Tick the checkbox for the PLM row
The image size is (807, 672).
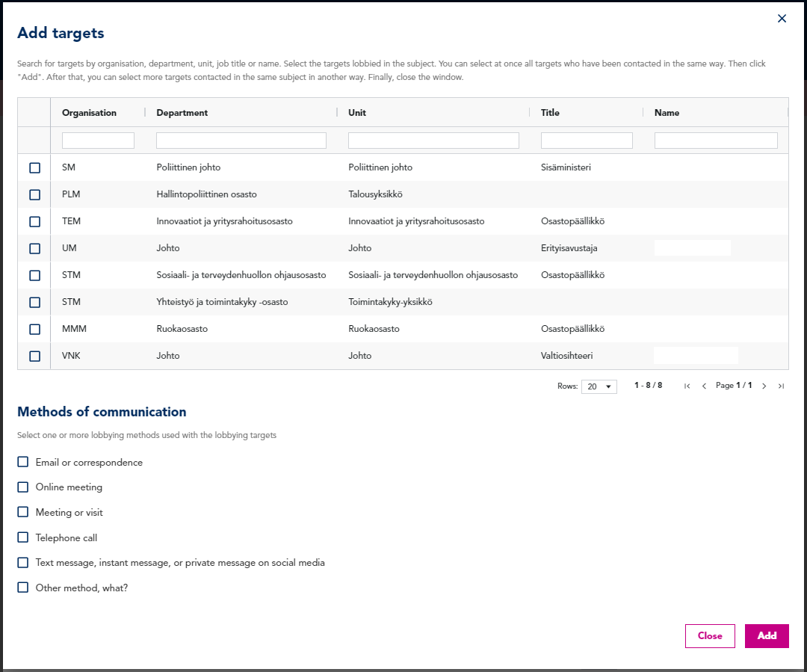coord(34,195)
